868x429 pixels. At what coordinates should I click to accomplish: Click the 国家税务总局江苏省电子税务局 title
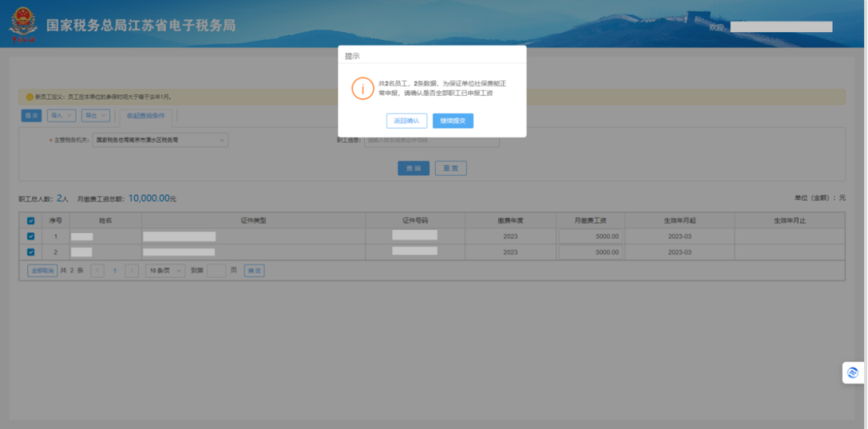[141, 26]
